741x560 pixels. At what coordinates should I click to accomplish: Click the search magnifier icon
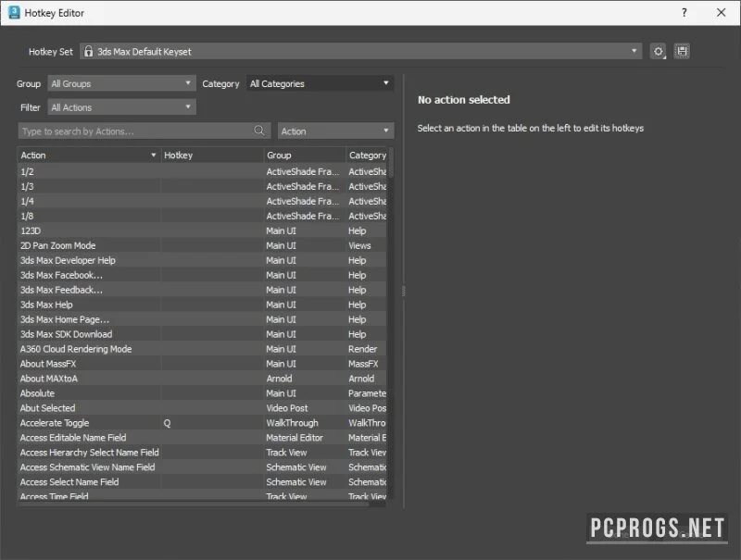[x=259, y=131]
